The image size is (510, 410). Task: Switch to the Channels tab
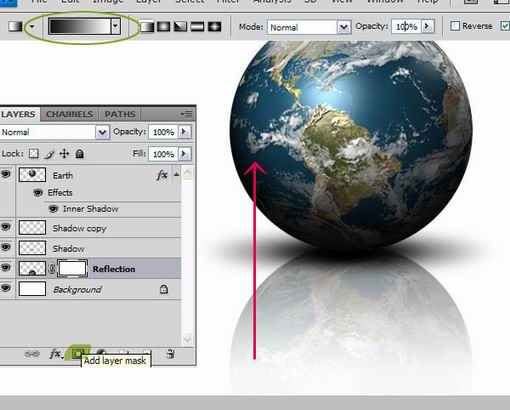click(x=69, y=114)
